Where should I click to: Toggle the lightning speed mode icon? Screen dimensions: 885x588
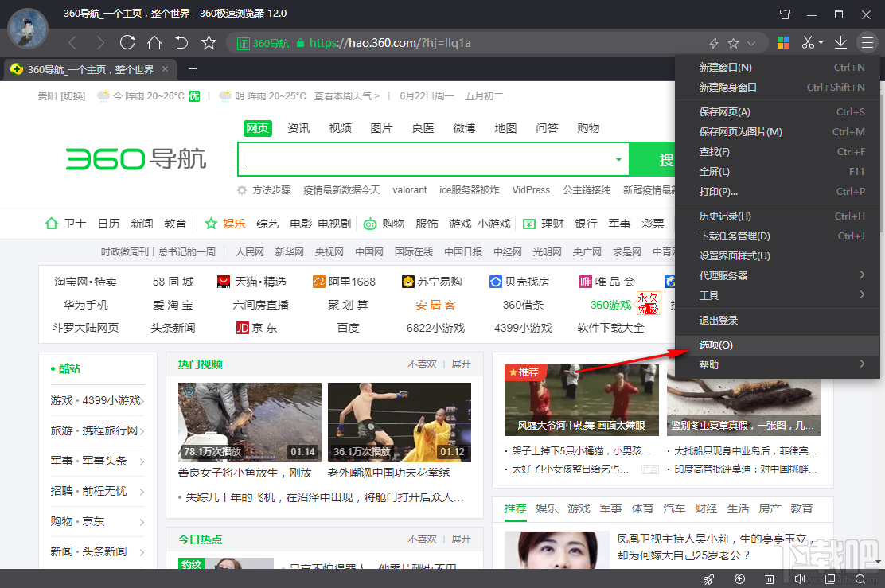tap(715, 42)
